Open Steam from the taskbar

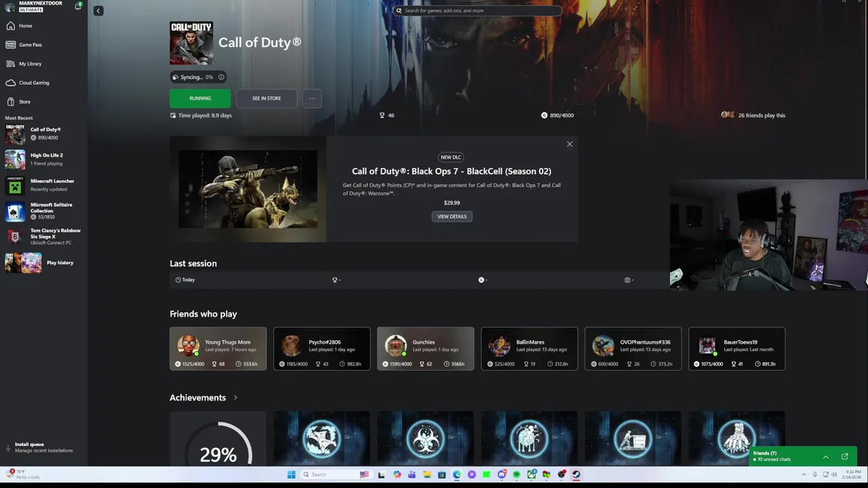pos(576,474)
